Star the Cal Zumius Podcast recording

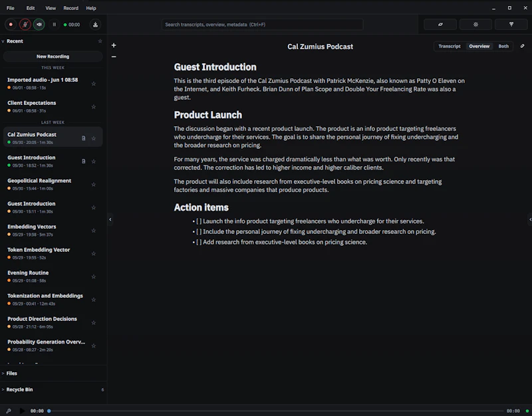coord(94,138)
